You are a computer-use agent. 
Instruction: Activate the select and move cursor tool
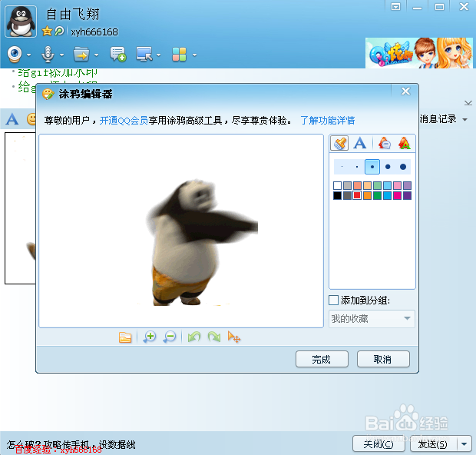click(x=234, y=337)
